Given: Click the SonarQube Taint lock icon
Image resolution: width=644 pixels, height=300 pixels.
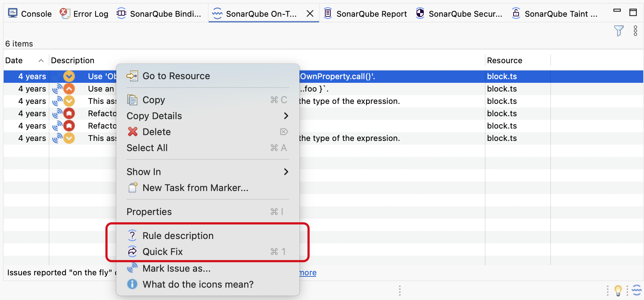Looking at the screenshot, I should (516, 13).
